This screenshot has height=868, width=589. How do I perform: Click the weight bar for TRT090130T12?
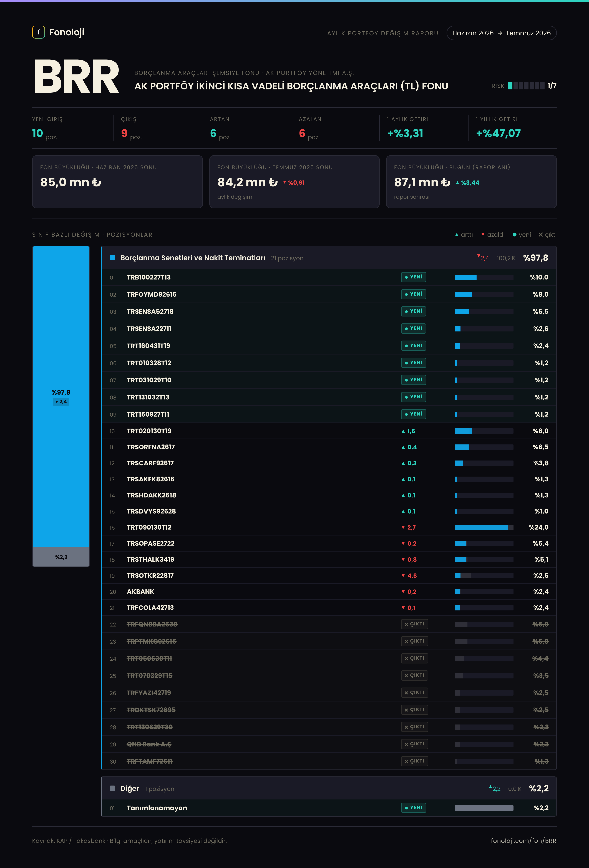[484, 527]
